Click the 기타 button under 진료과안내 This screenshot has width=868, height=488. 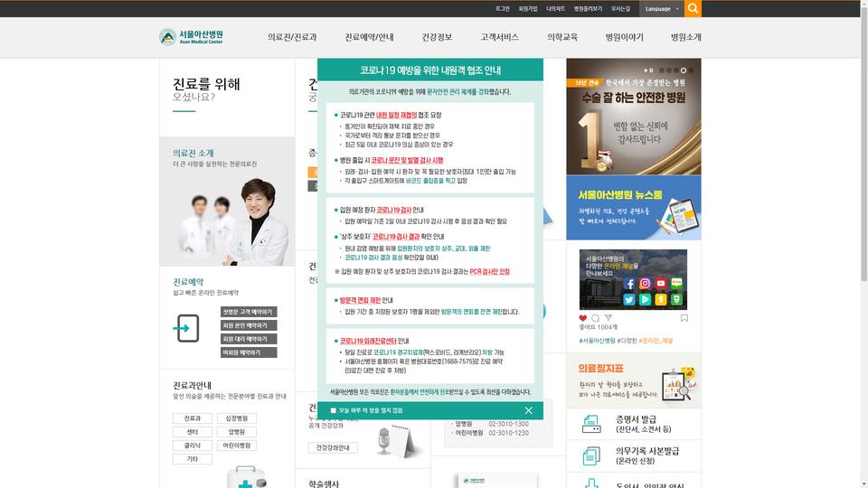(192, 459)
